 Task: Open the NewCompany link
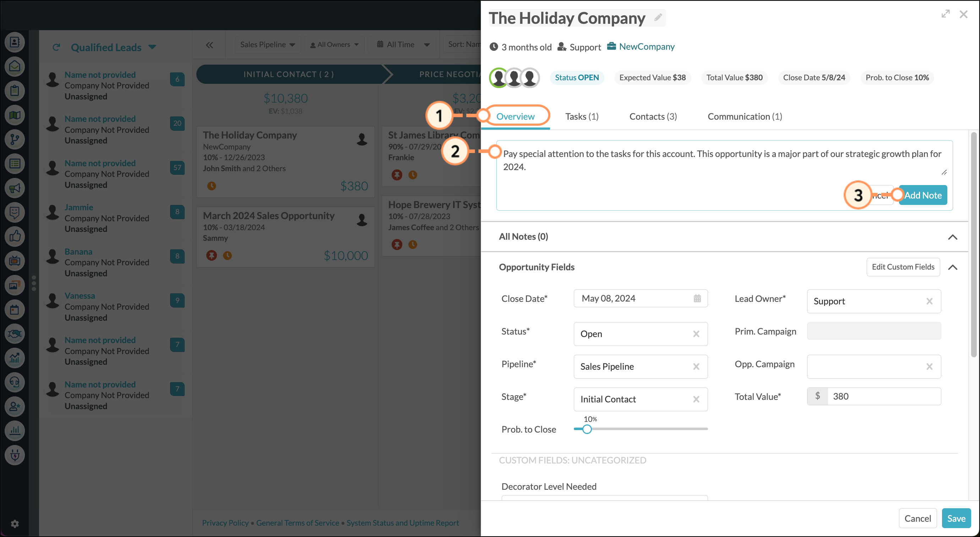click(x=646, y=47)
